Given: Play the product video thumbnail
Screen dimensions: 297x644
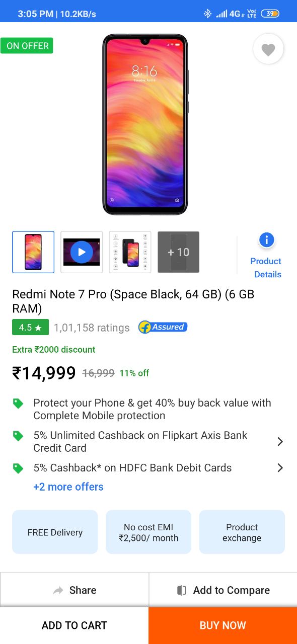Looking at the screenshot, I should [82, 252].
